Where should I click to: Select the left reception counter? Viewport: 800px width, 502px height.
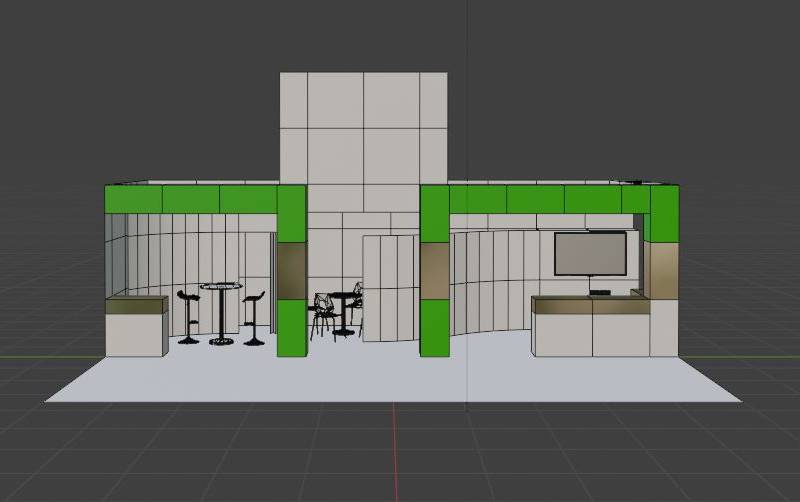click(x=136, y=326)
